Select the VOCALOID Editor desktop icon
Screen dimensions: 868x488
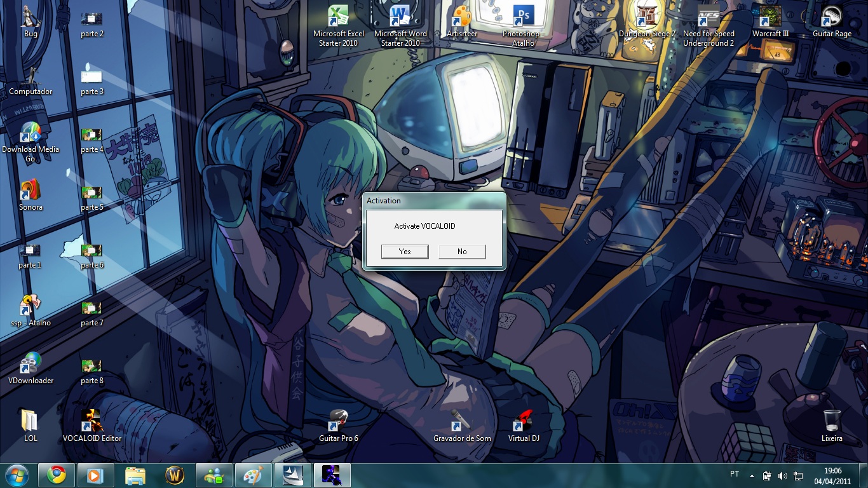(x=92, y=426)
